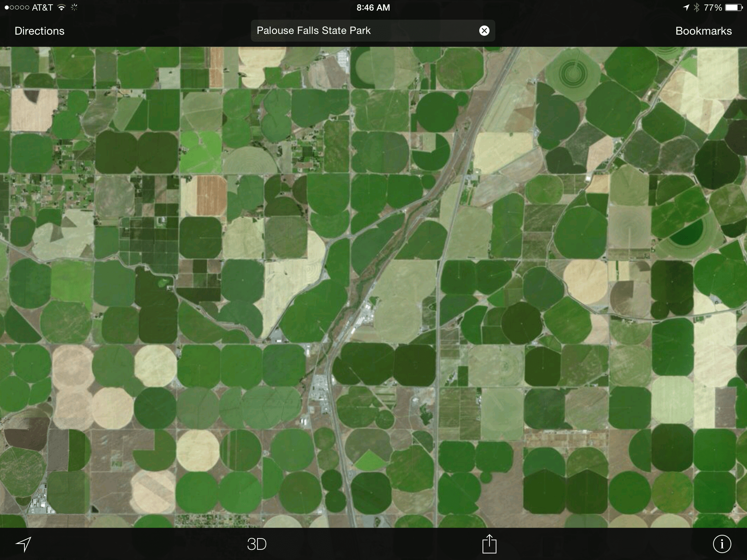The width and height of the screenshot is (747, 560).
Task: Clear the search text with the X icon
Action: pyautogui.click(x=484, y=31)
